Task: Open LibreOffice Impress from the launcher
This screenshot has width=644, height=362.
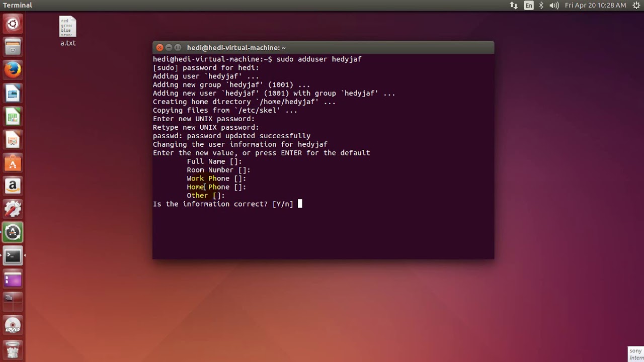Action: tap(13, 140)
